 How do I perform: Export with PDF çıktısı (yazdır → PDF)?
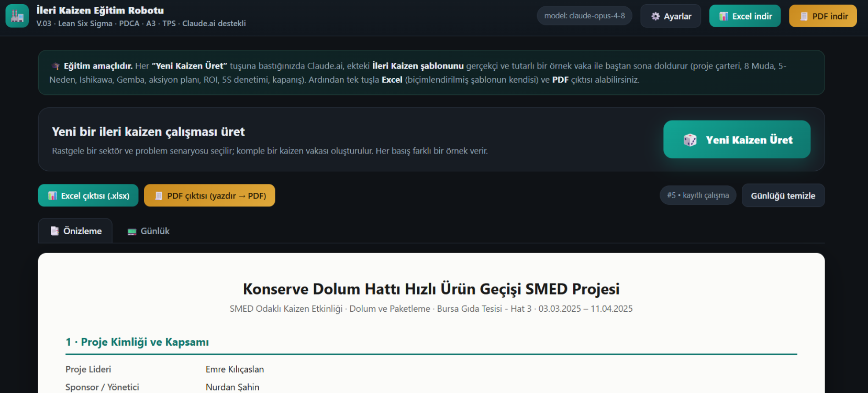[x=209, y=195]
